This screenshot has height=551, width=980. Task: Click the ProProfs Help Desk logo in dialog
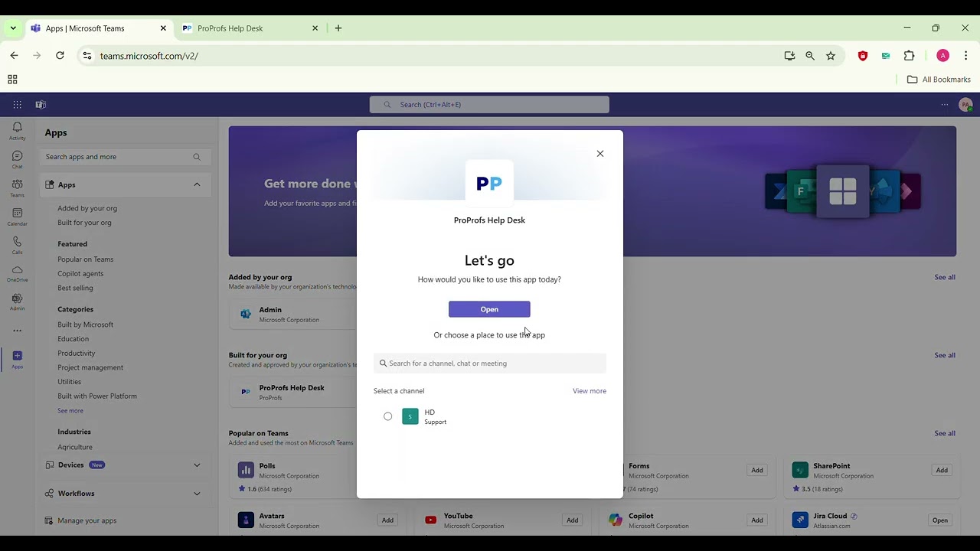click(489, 184)
